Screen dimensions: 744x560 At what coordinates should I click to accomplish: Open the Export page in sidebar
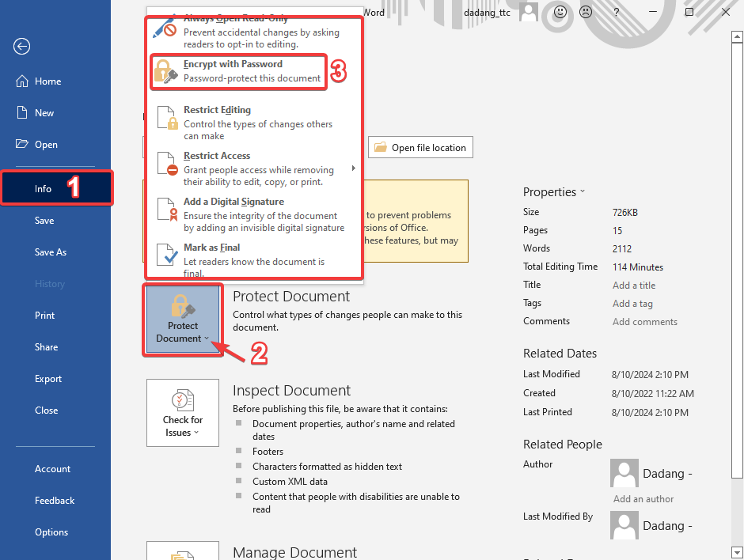(x=48, y=379)
